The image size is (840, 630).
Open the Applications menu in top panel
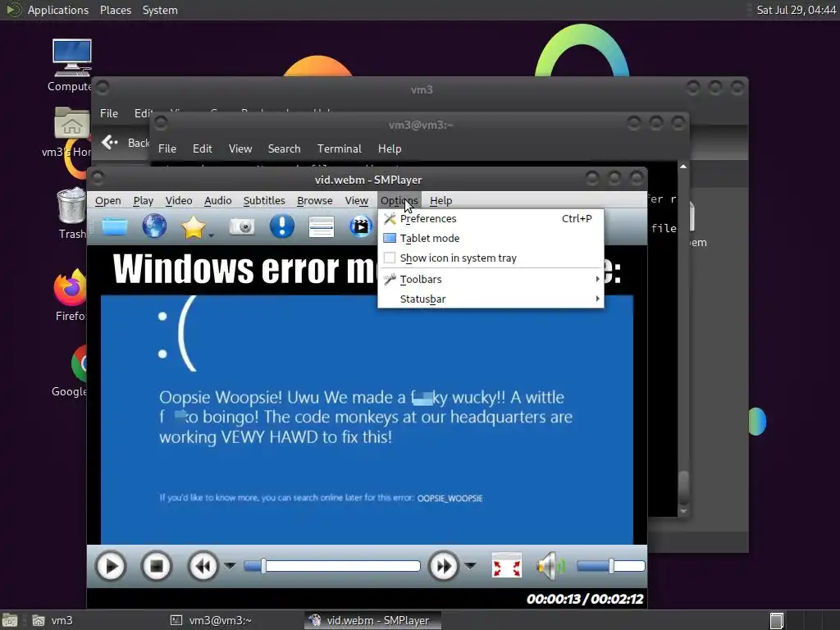coord(58,10)
